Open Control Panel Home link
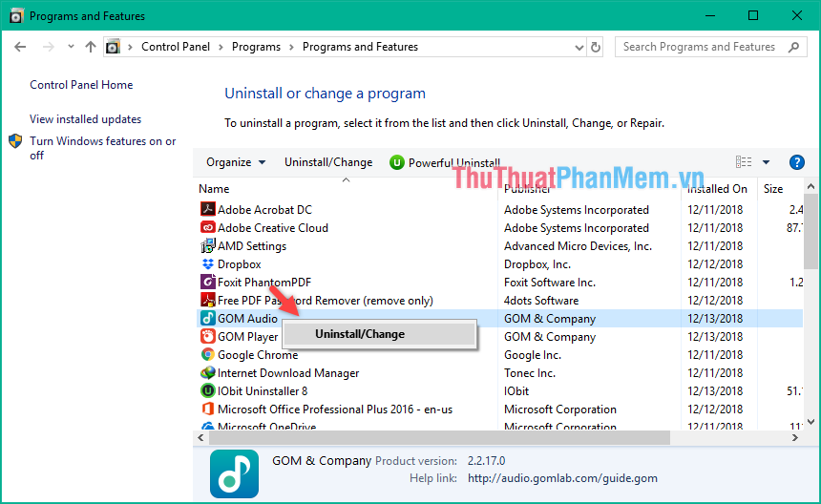821x504 pixels. tap(81, 85)
